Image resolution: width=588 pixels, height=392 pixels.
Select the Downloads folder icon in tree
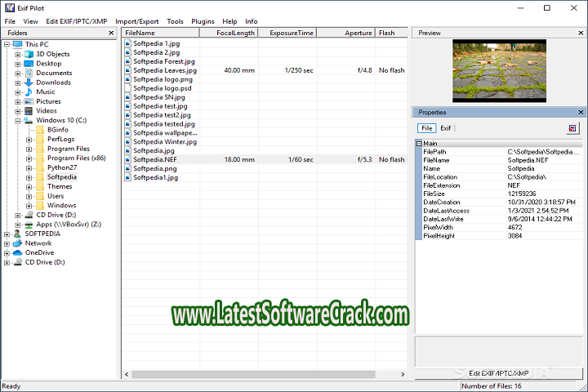tap(29, 82)
